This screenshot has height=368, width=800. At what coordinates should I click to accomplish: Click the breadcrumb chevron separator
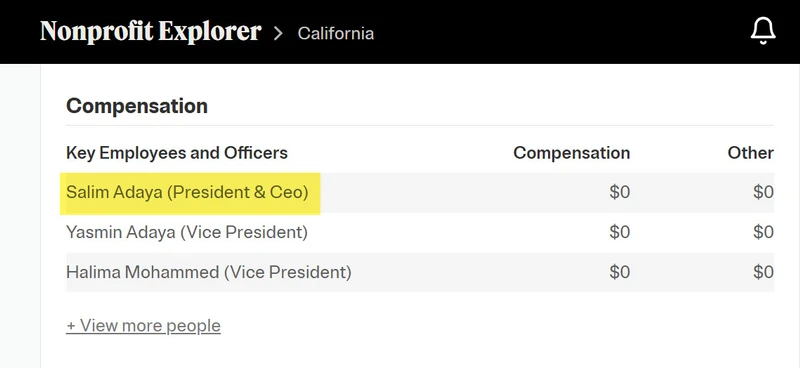pos(278,34)
